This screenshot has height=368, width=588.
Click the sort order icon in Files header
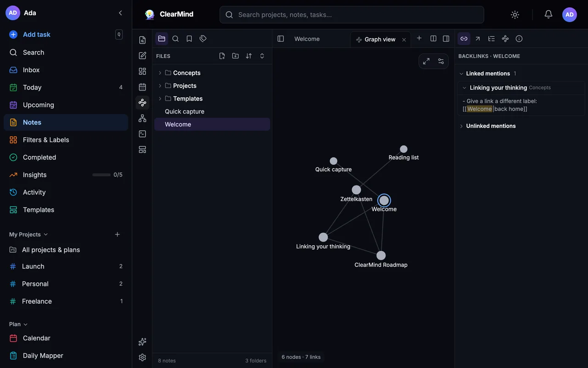pos(249,56)
